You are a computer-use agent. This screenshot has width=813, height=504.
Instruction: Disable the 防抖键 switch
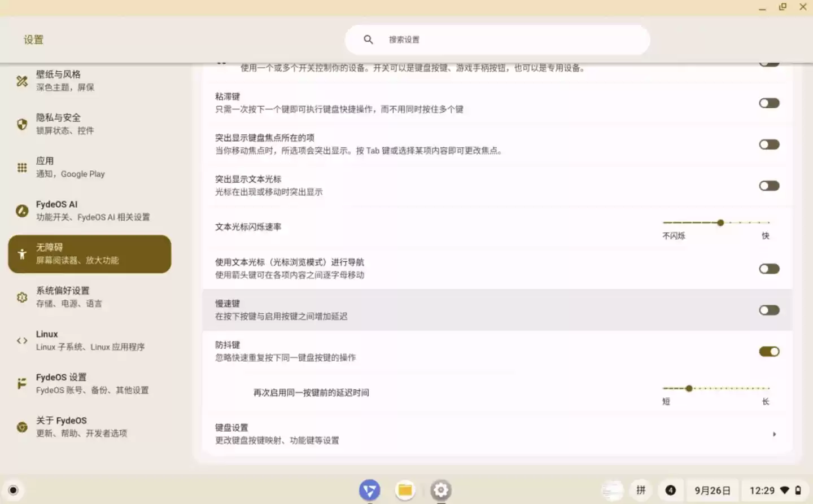click(769, 351)
